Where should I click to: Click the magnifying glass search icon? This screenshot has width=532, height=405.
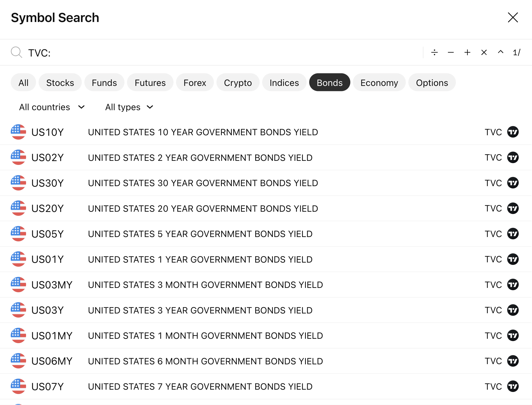[16, 52]
